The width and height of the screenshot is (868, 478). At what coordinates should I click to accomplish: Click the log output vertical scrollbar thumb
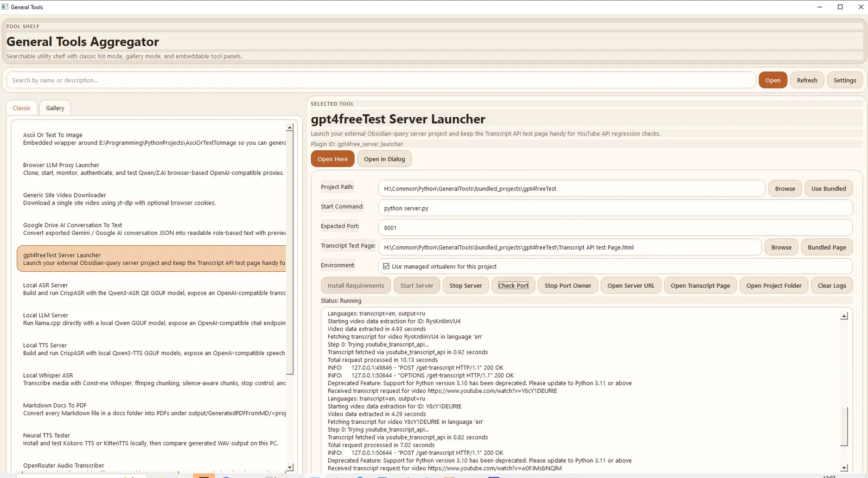844,426
